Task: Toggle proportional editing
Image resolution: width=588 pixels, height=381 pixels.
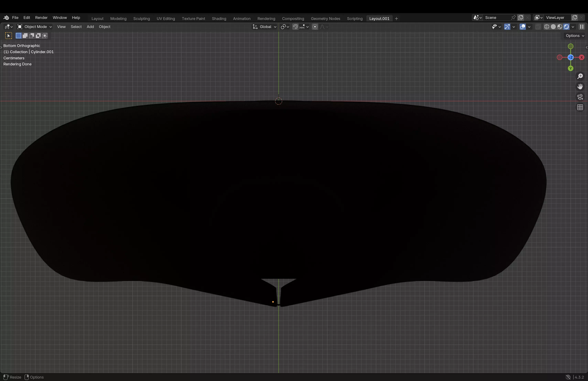Action: pyautogui.click(x=315, y=27)
